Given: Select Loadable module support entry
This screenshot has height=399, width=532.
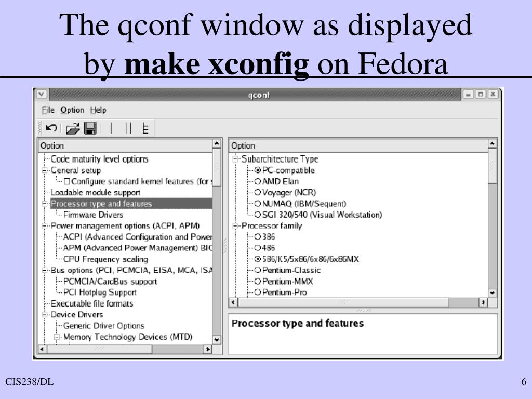Looking at the screenshot, I should click(x=96, y=192).
